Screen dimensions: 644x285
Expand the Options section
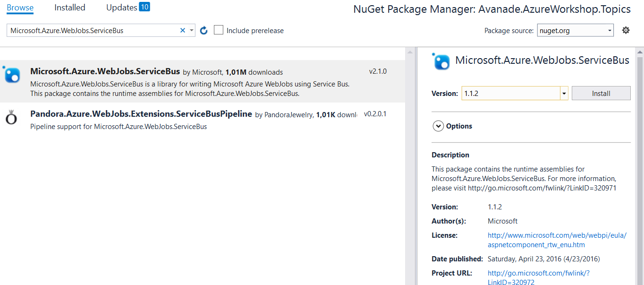coord(438,126)
